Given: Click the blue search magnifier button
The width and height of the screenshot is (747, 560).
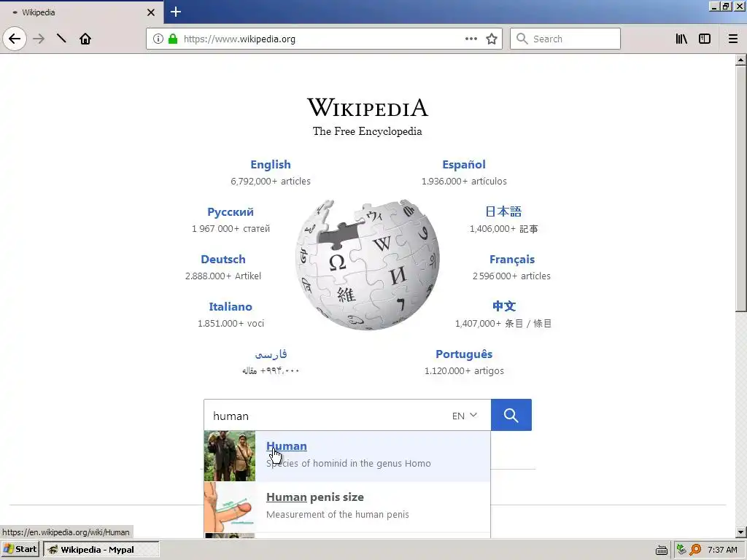Looking at the screenshot, I should pos(511,415).
